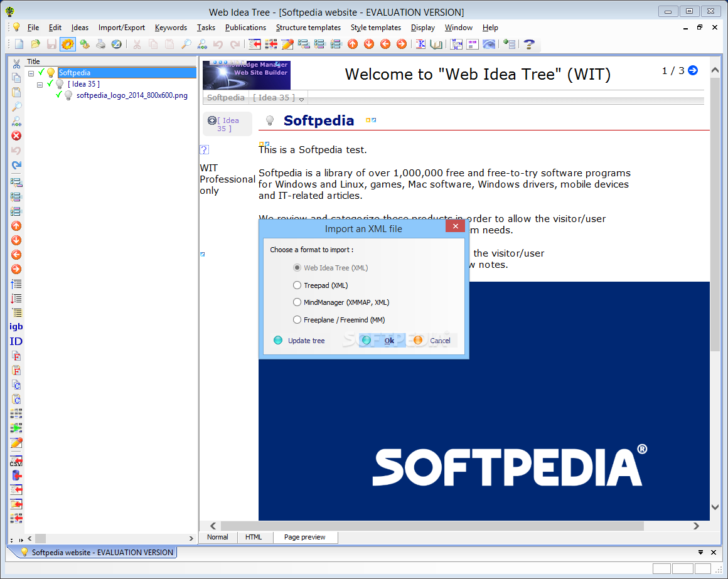
Task: Toggle the green checkmark on Softpedia node
Action: 41,72
